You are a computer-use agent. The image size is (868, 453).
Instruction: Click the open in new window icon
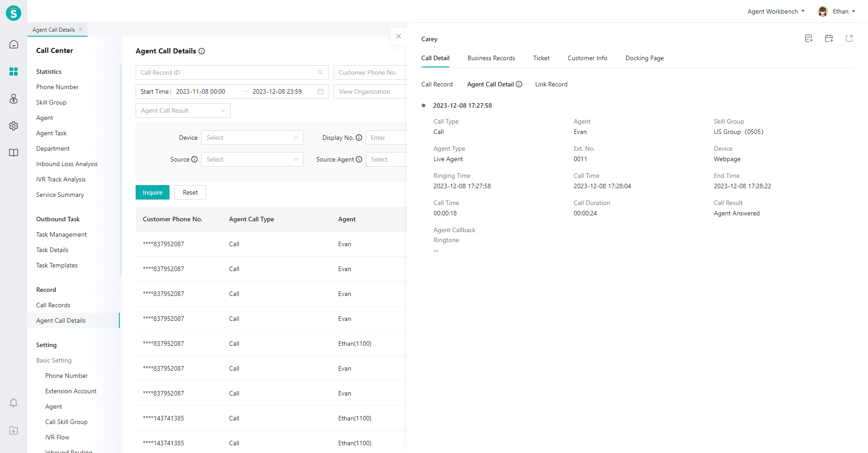pyautogui.click(x=849, y=38)
